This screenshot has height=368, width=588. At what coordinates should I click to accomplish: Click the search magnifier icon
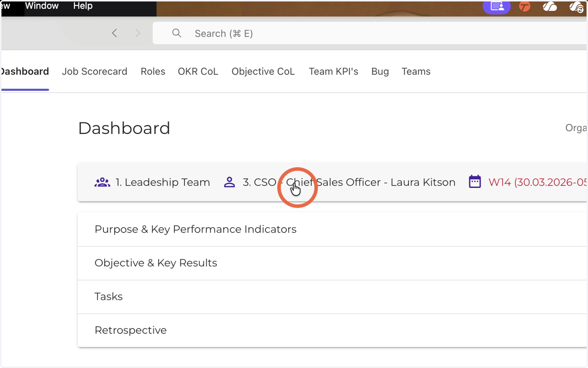pos(177,33)
